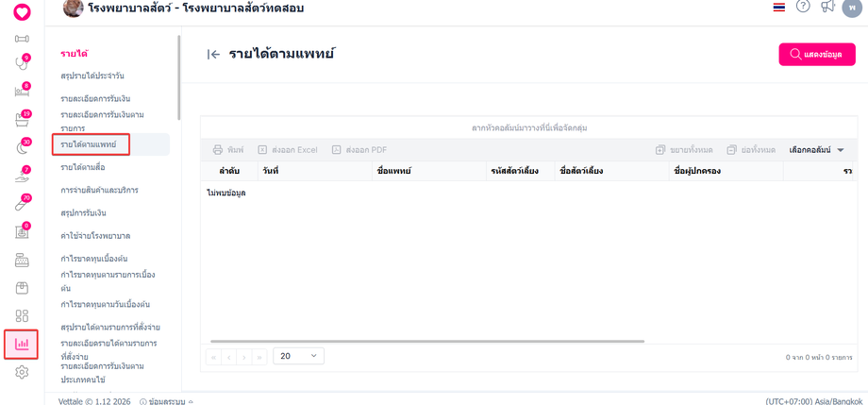
Task: Open the badge-0 lab icon in sidebar
Action: click(22, 231)
